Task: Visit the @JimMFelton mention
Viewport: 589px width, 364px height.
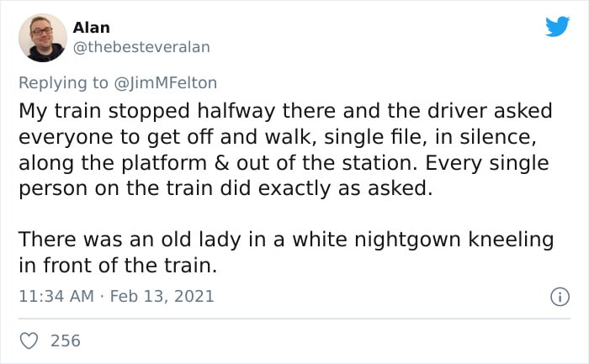Action: point(165,83)
